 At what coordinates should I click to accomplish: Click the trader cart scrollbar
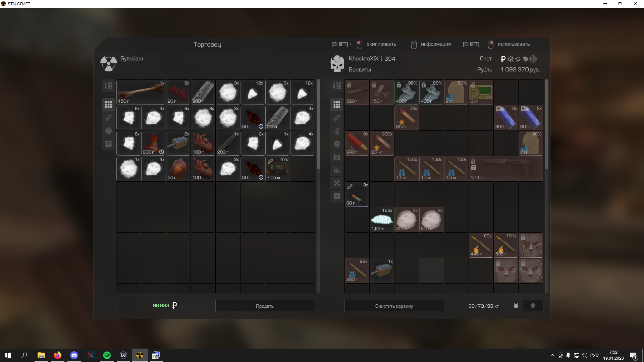click(x=318, y=124)
